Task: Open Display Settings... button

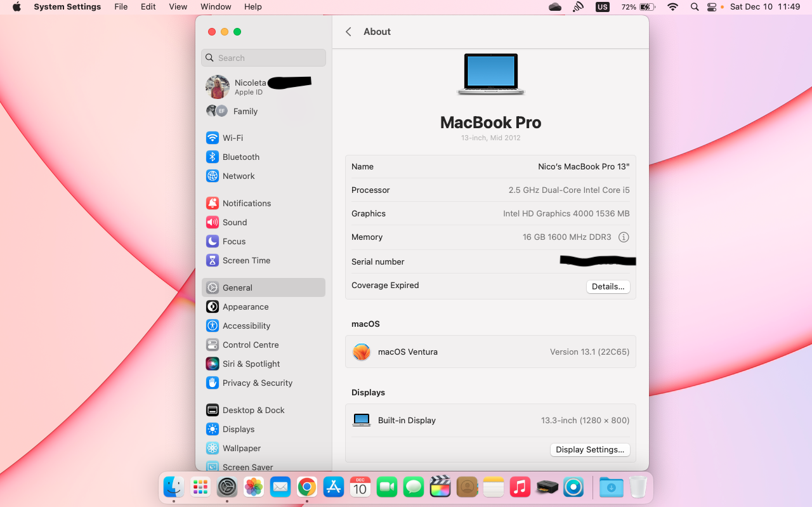Action: pyautogui.click(x=590, y=449)
